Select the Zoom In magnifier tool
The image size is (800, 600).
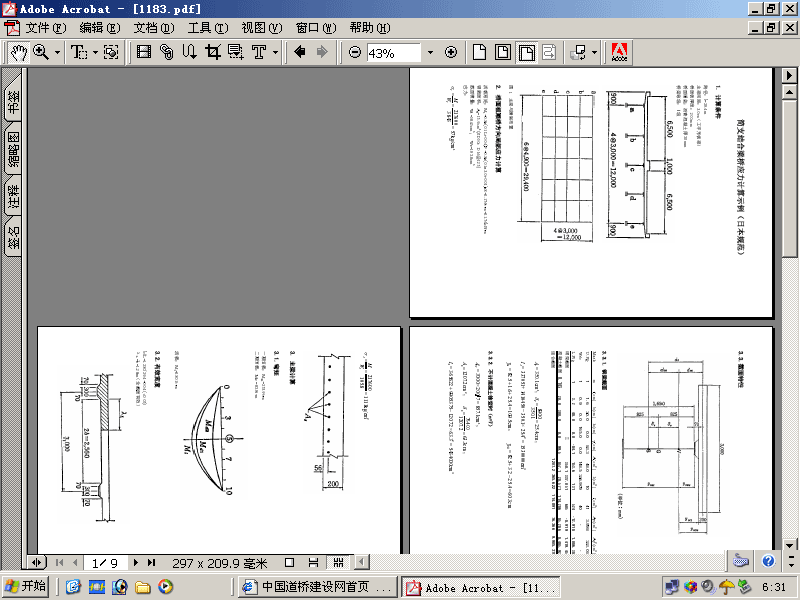(x=41, y=52)
